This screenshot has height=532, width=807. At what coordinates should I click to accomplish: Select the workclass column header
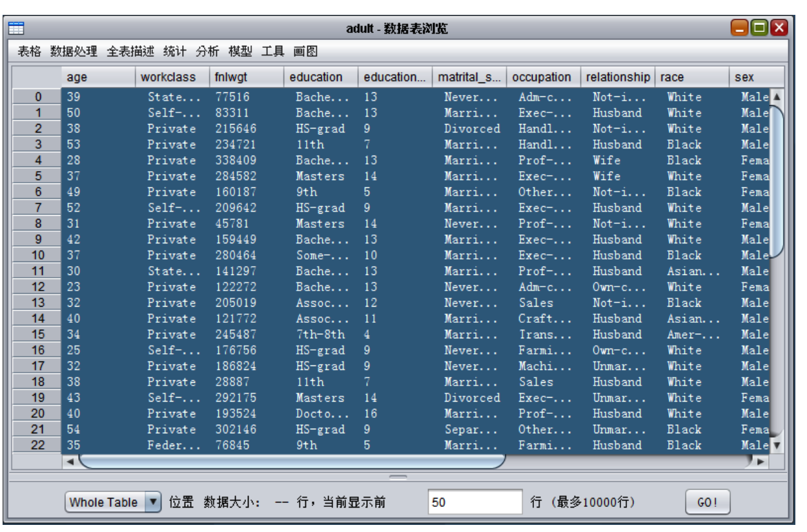(172, 77)
